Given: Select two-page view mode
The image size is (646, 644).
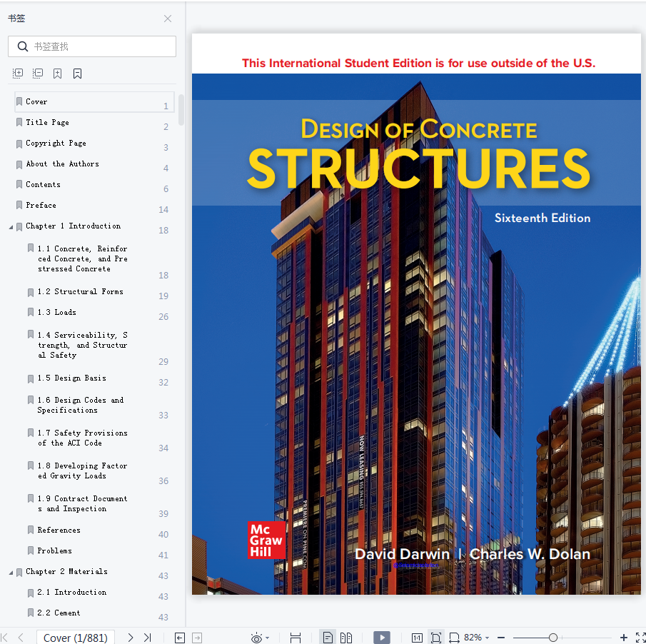Looking at the screenshot, I should tap(346, 638).
